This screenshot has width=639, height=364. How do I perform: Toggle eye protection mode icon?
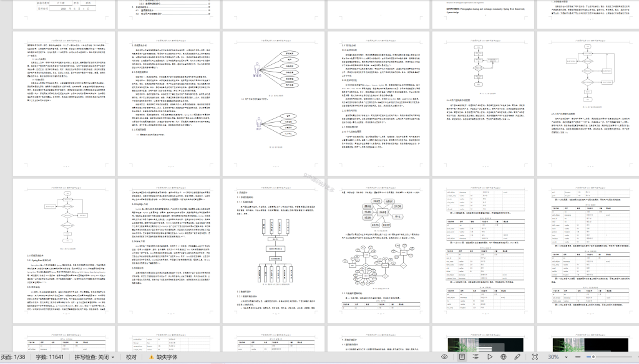point(444,357)
